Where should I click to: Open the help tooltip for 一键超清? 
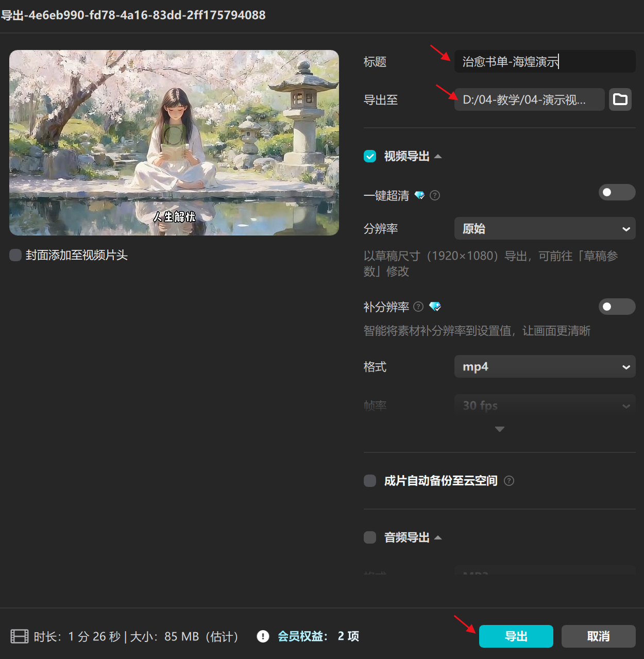click(x=434, y=195)
